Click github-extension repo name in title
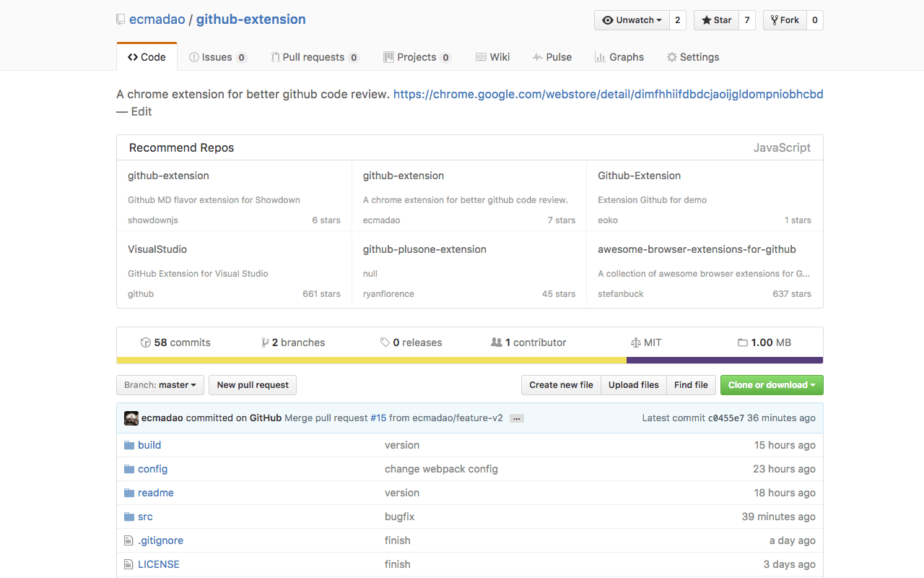Image resolution: width=924 pixels, height=578 pixels. click(251, 20)
